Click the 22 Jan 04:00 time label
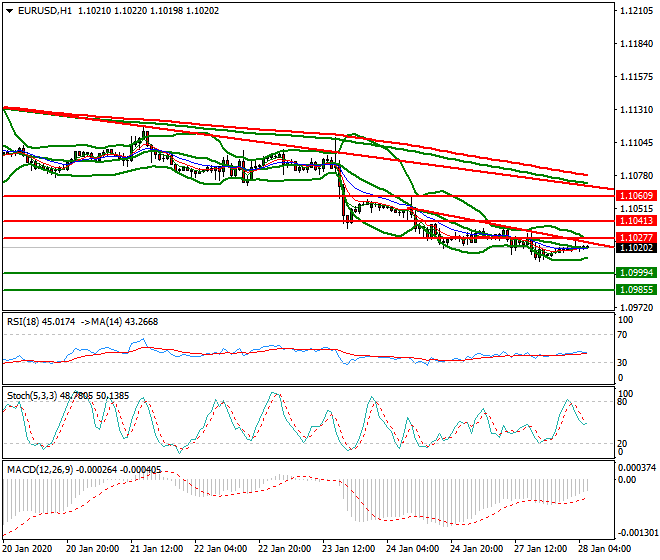The image size is (660, 560). (220, 549)
